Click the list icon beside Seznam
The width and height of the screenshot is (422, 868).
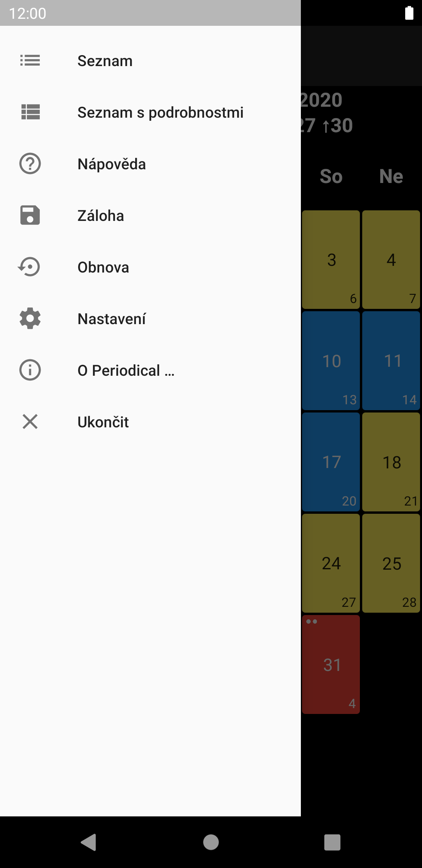coord(30,61)
